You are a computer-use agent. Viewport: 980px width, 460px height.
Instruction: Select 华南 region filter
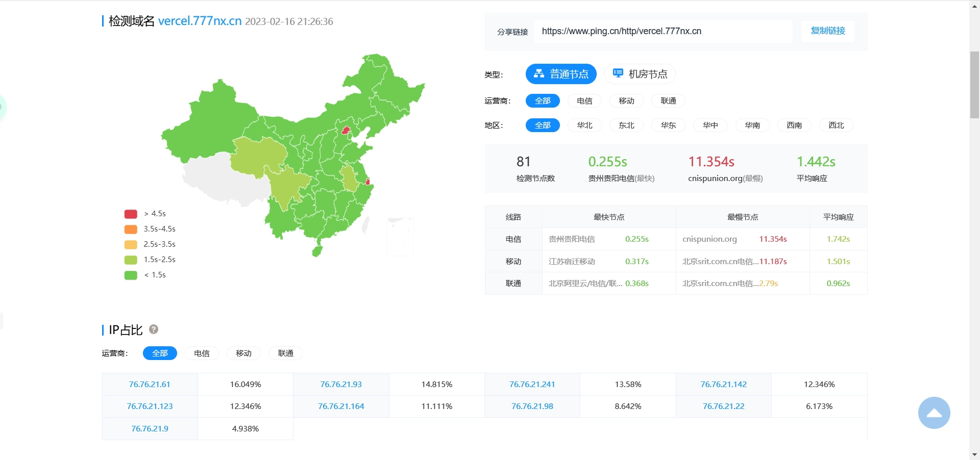point(752,125)
